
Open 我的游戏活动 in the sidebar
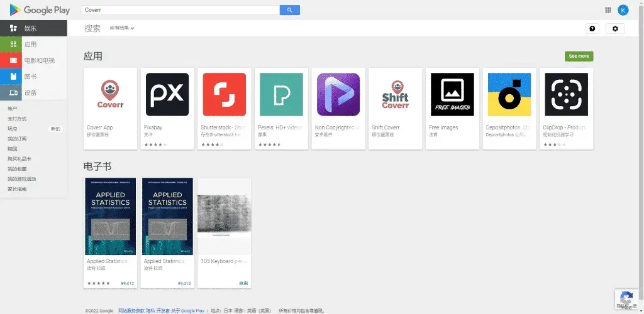22,179
